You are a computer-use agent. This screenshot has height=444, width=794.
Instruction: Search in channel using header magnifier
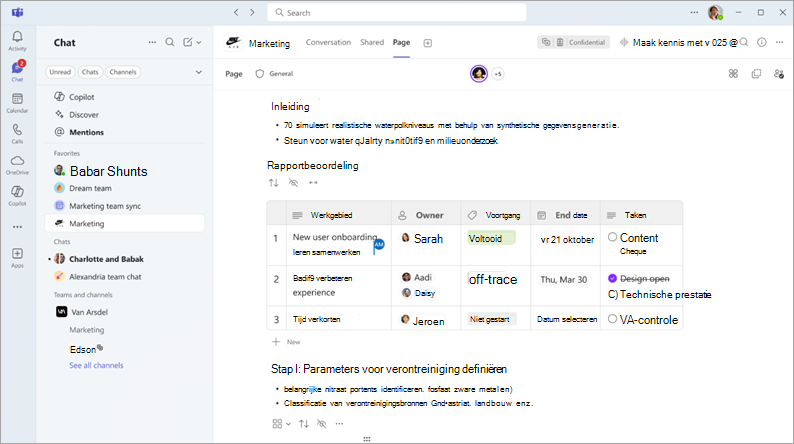[744, 43]
